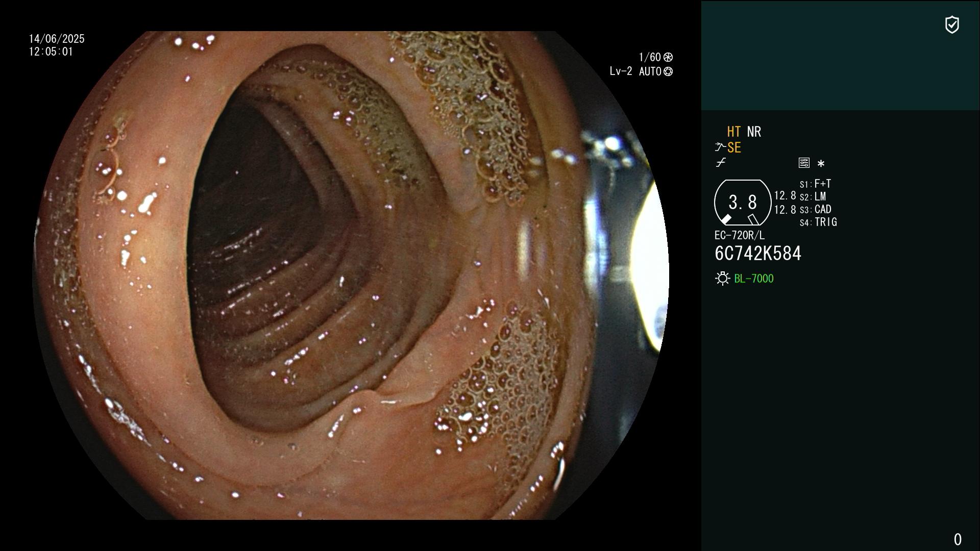Click the light source lamp icon
This screenshot has height=551, width=980.
(723, 279)
